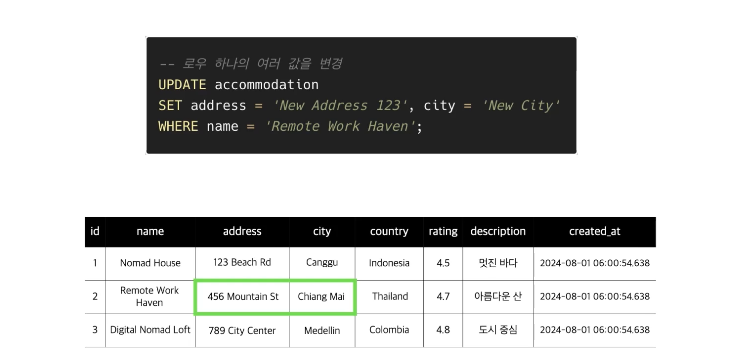
Task: Click the 'country' column header
Action: tap(389, 231)
